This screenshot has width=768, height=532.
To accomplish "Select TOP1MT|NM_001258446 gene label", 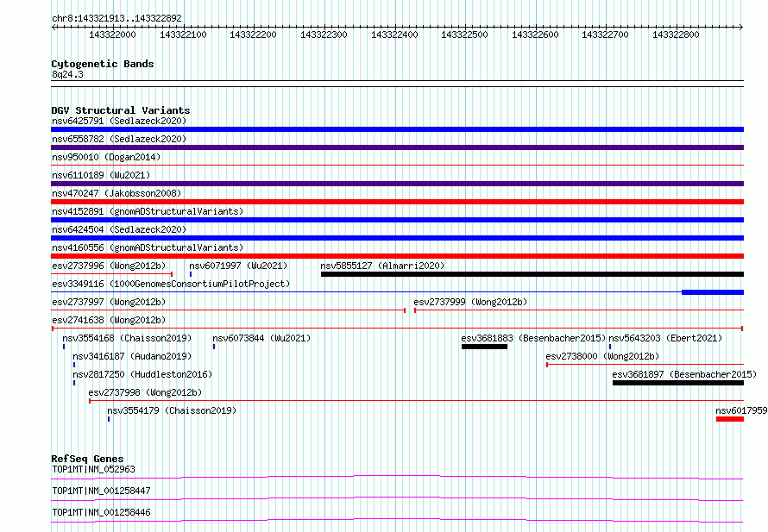I will point(101,512).
